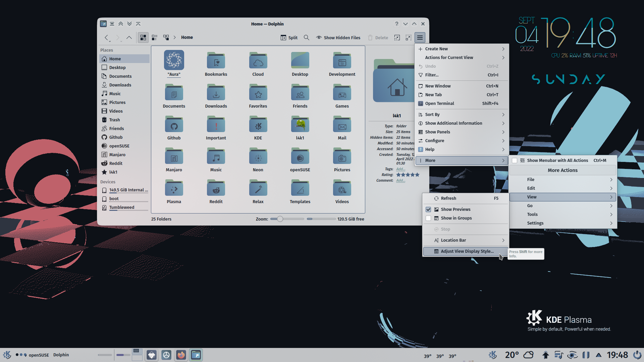Click Add... link next to Tags

pos(400,169)
